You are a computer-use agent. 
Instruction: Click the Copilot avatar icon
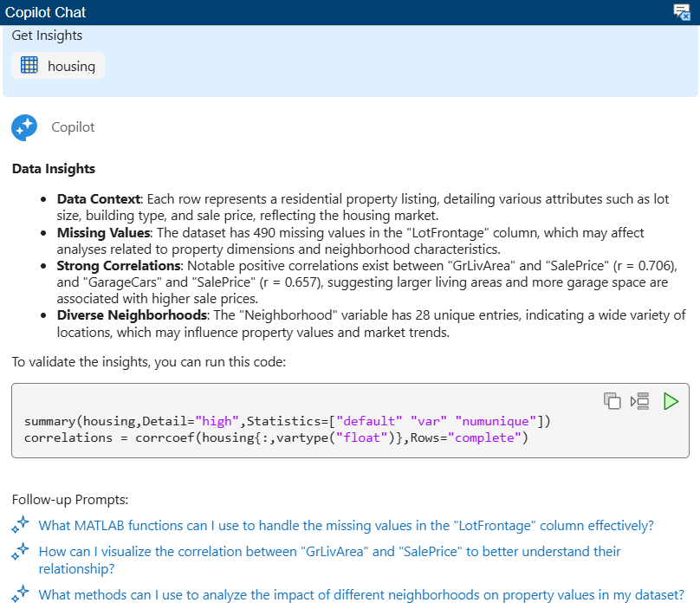point(24,127)
